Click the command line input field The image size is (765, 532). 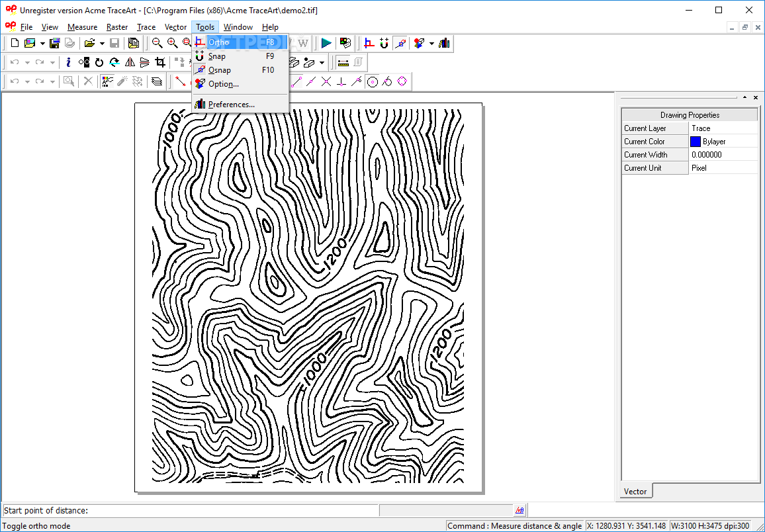191,511
